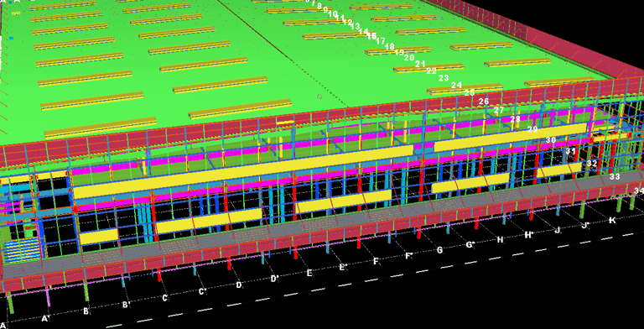Click grid line number '8'

click(319, 7)
